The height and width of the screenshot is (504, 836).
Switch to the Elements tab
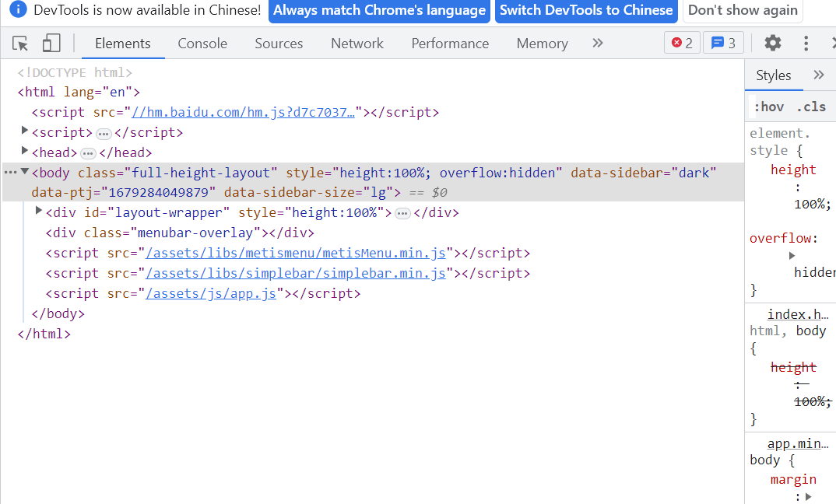(123, 43)
